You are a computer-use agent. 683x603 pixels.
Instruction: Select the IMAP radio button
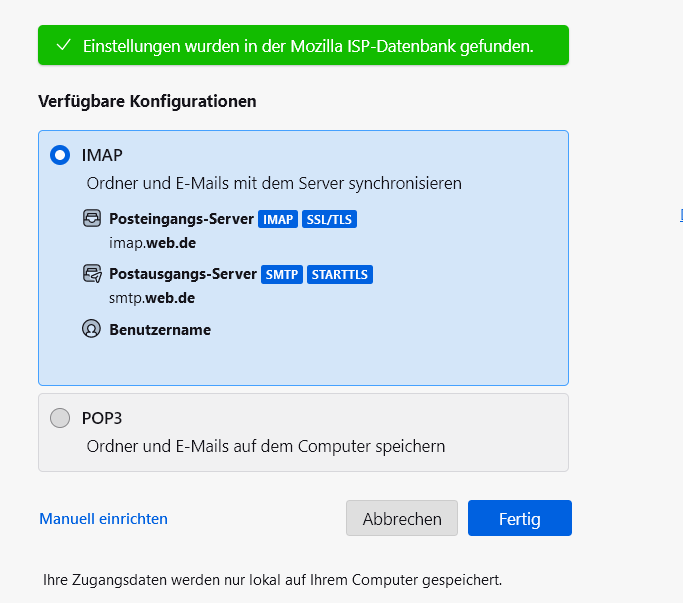click(60, 155)
